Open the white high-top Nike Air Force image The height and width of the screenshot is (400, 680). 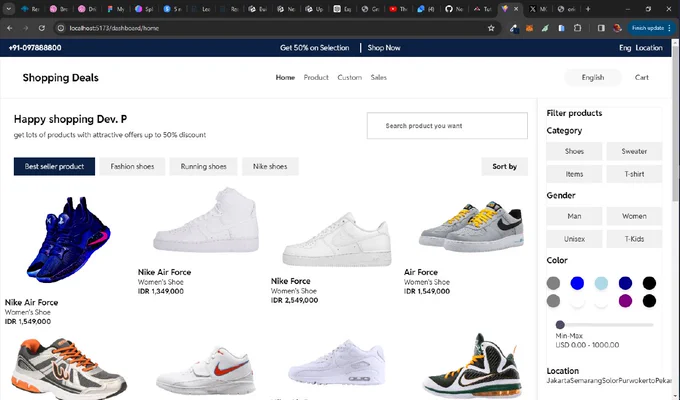tap(206, 220)
